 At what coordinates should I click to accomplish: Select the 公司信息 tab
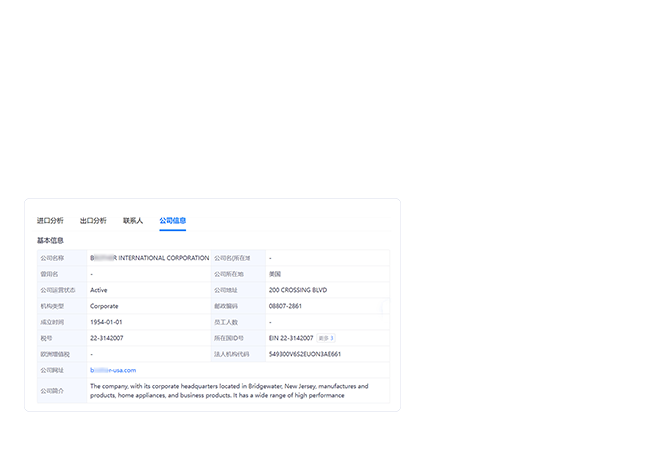point(173,221)
